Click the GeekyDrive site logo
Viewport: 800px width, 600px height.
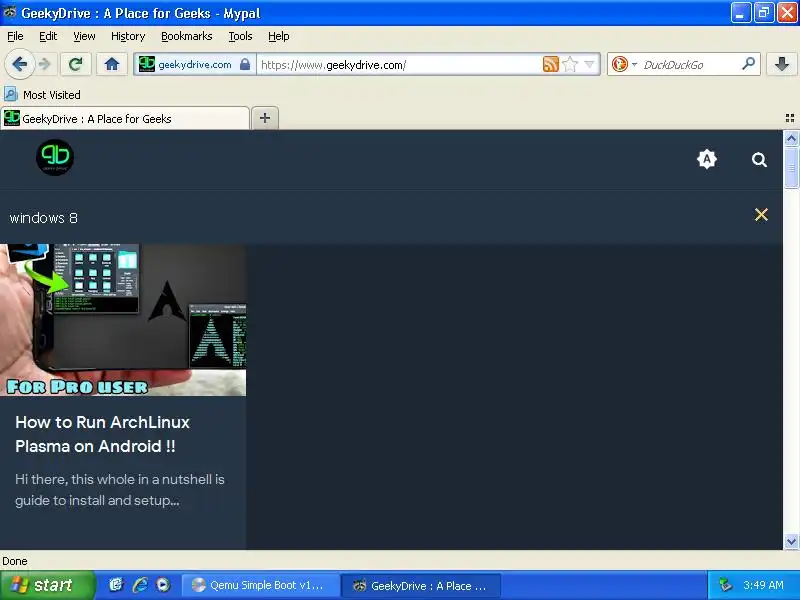click(x=55, y=157)
